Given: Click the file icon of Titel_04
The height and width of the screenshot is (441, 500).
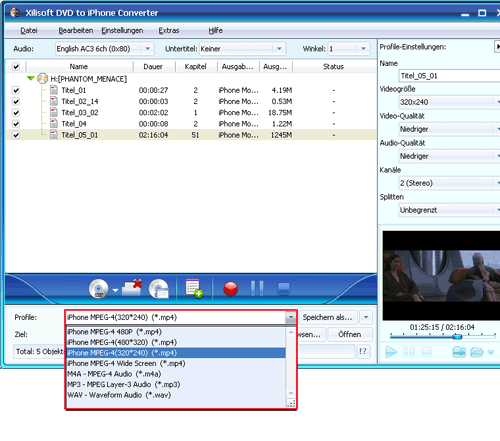Looking at the screenshot, I should 54,124.
